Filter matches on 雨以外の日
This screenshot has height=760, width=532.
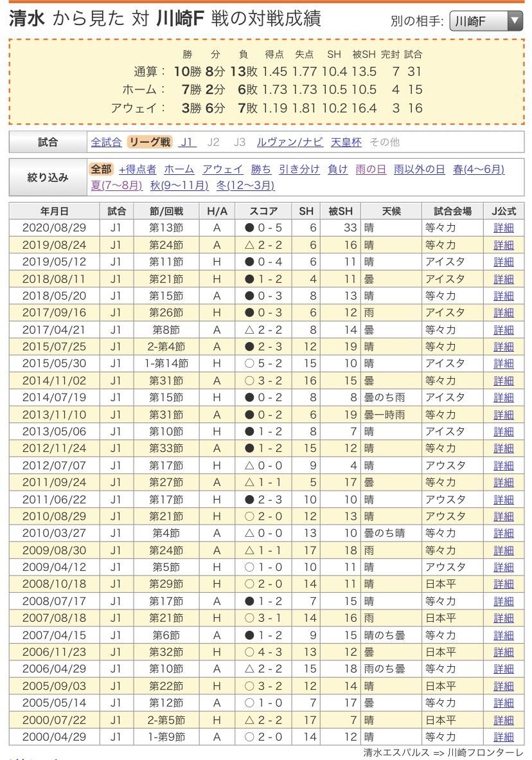pos(419,169)
